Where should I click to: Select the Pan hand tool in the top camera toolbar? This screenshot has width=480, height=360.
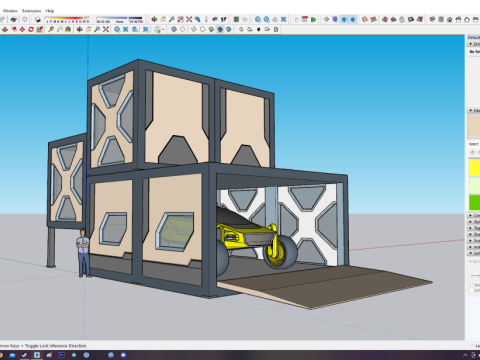point(163,19)
